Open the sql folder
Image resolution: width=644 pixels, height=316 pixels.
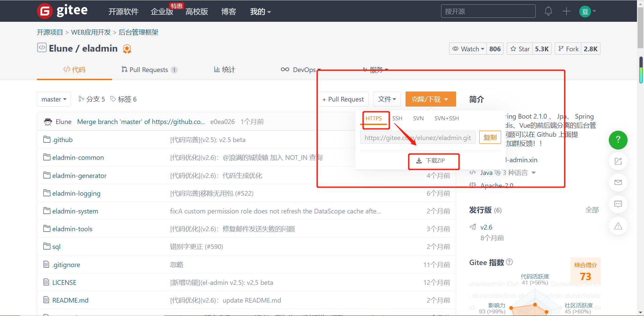56,247
